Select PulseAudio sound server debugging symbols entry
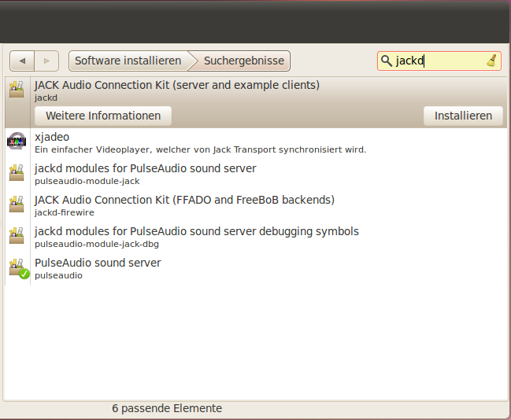Image resolution: width=511 pixels, height=420 pixels. 196,237
